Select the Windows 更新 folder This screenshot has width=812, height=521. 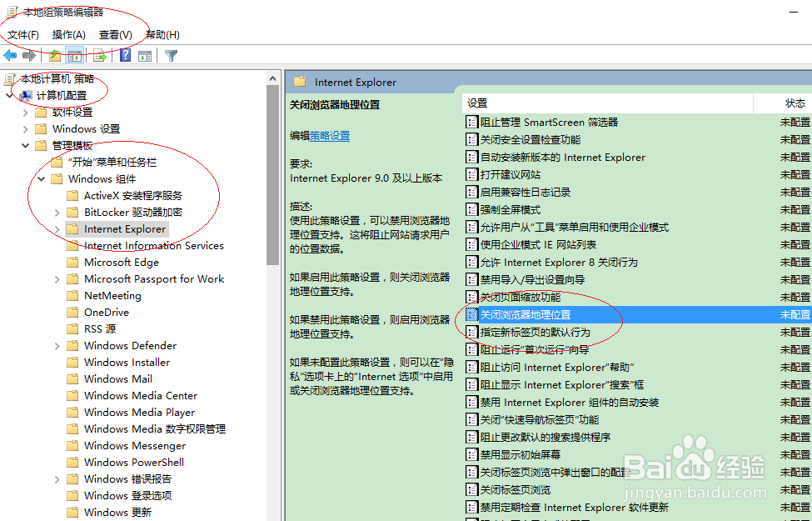click(117, 512)
